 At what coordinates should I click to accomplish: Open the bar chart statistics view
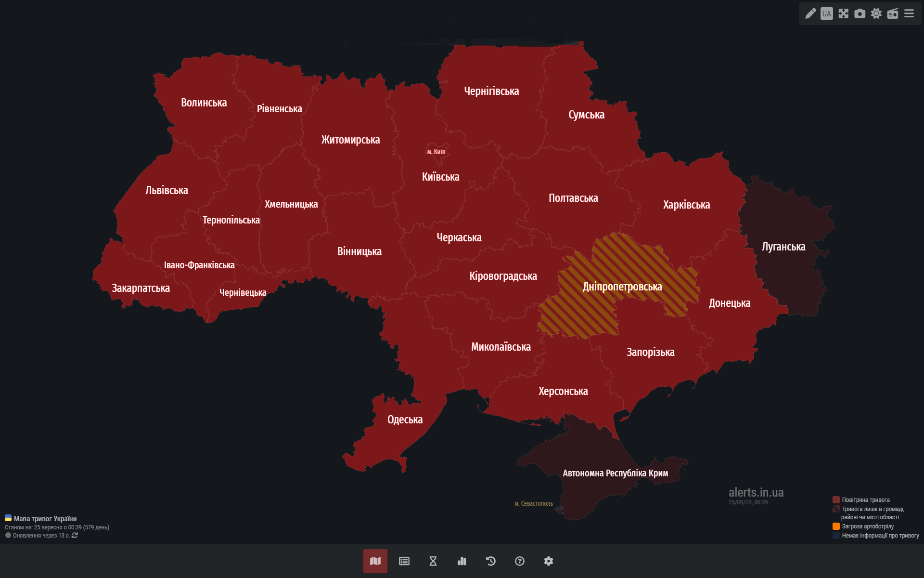coord(462,561)
